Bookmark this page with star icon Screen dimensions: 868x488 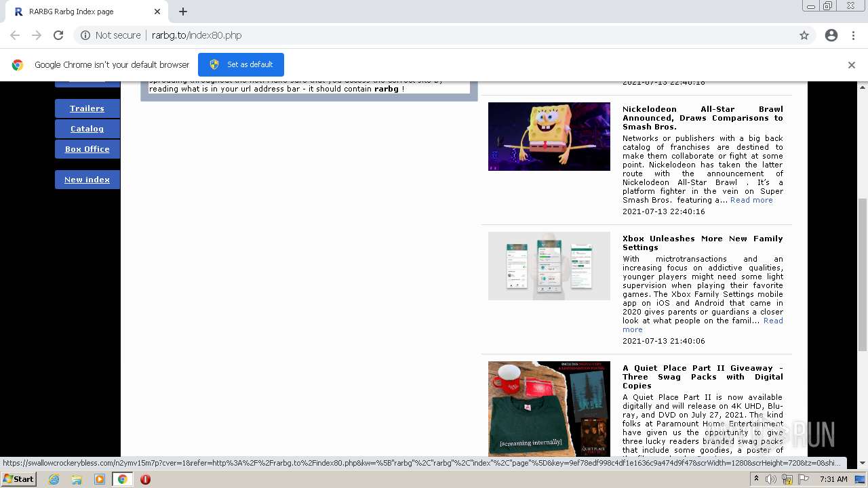[804, 35]
